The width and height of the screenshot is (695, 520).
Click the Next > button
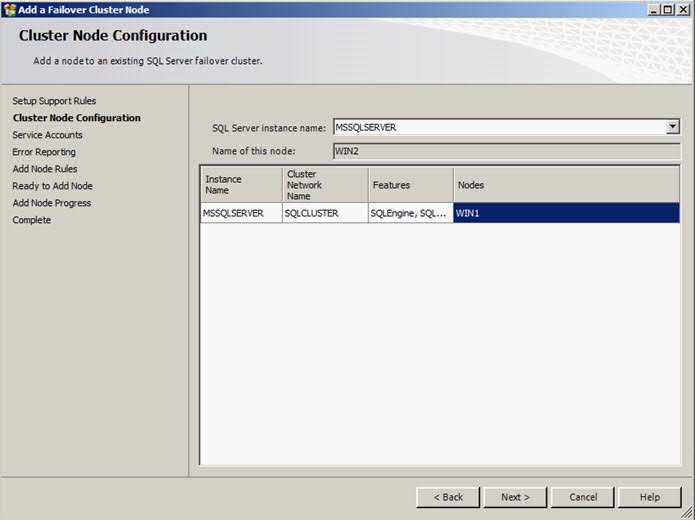515,497
